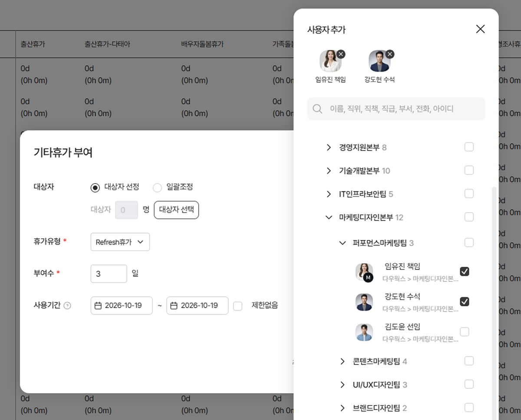Expand the IT인프라보안팀 node
Screen dimensions: 521x420
click(329, 194)
